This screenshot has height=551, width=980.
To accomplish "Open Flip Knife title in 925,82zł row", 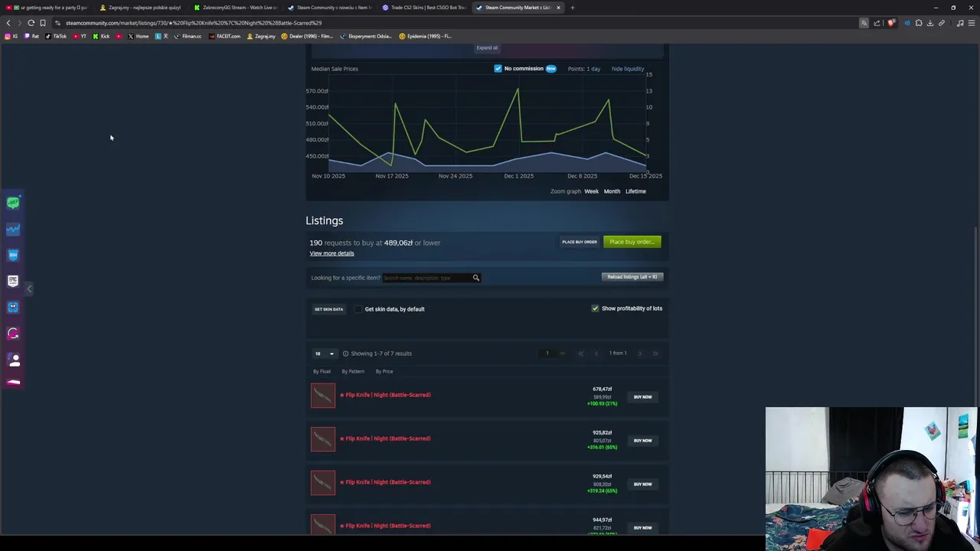I will coord(385,439).
